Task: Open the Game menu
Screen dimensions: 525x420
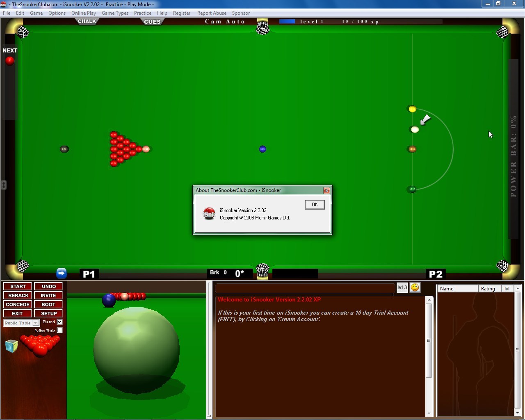Action: [x=36, y=13]
